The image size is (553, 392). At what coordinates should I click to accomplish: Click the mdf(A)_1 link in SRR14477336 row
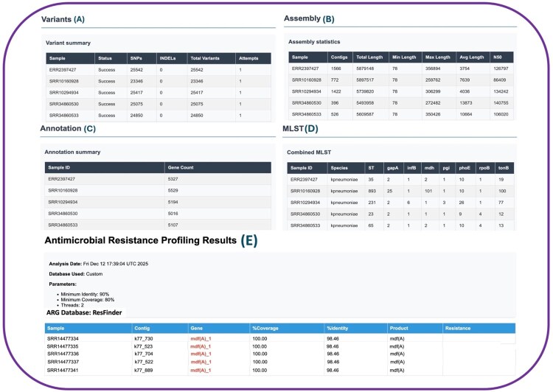tap(201, 354)
